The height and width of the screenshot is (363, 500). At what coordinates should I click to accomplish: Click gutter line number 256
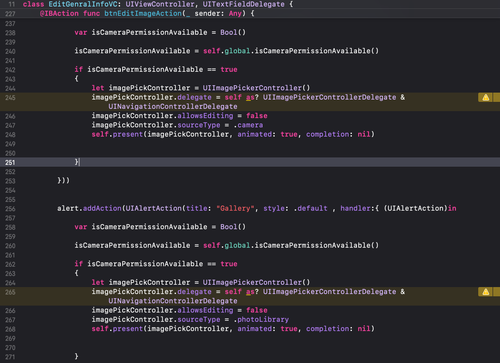pos(10,209)
